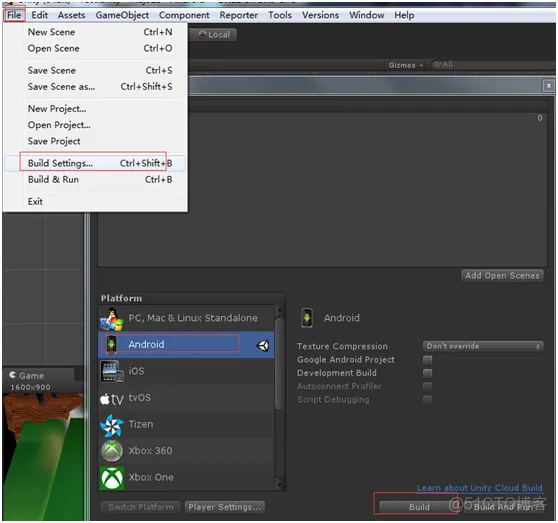Click Add Open Scenes button
558x523 pixels.
pos(502,276)
